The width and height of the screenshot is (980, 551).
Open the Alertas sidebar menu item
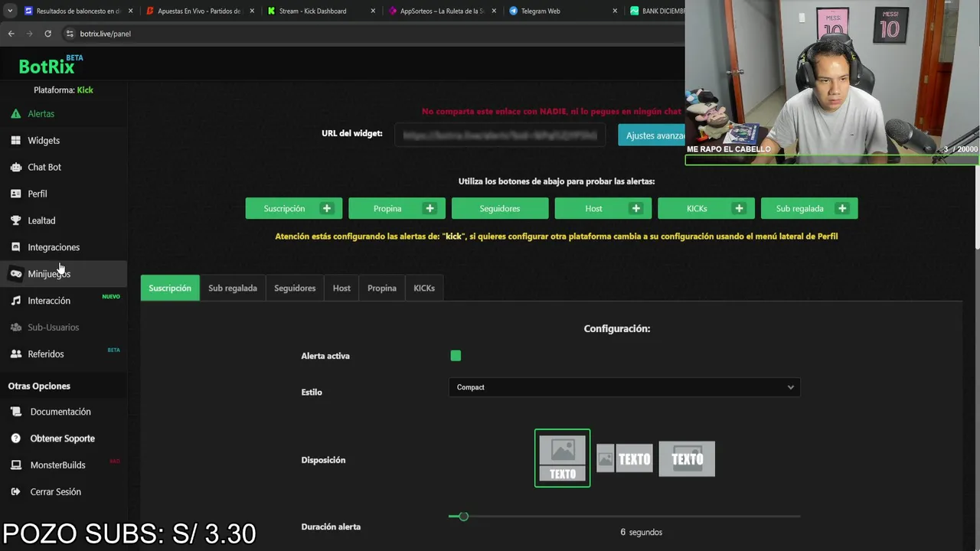click(64, 113)
